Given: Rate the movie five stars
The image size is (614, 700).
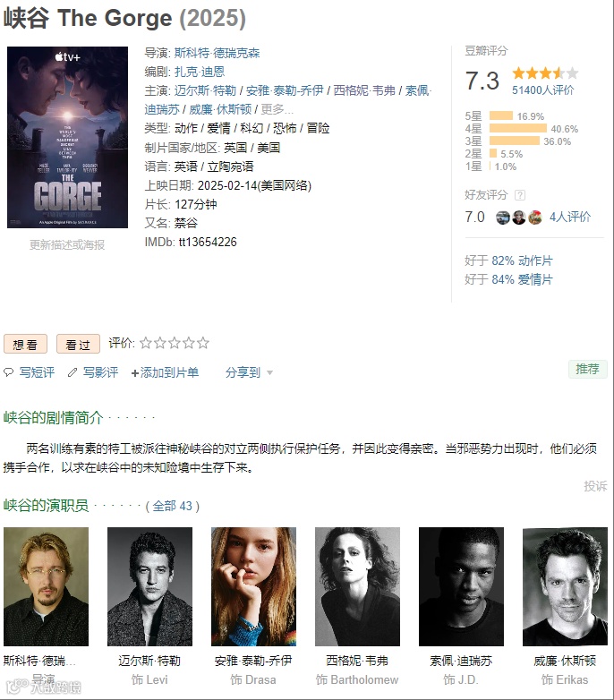Looking at the screenshot, I should point(203,343).
